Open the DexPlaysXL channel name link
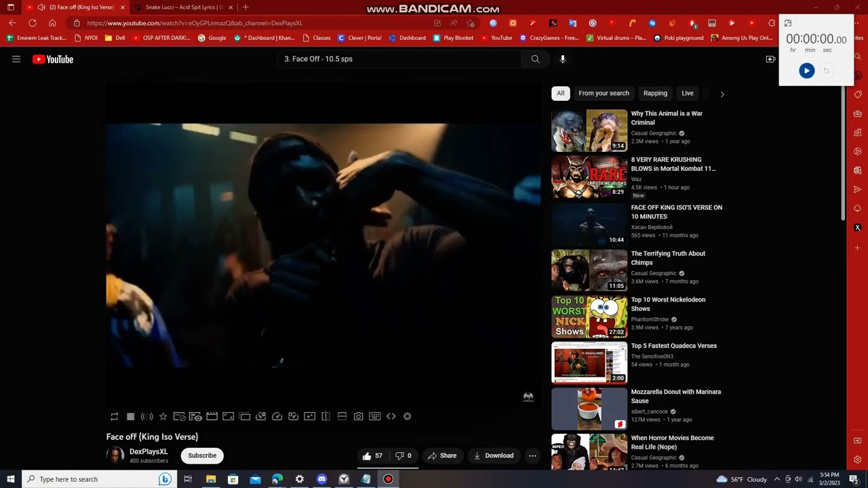 click(149, 452)
